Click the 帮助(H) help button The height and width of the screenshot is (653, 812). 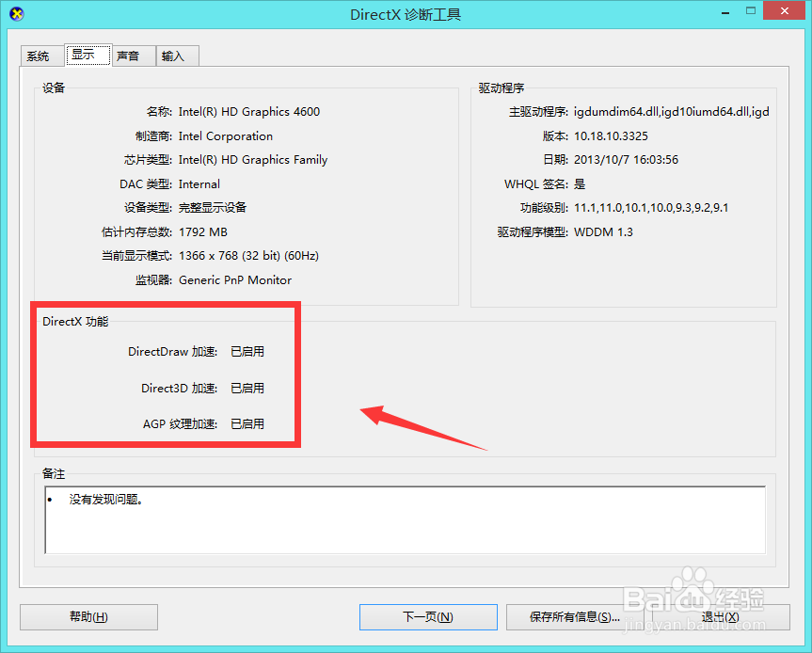pos(88,617)
